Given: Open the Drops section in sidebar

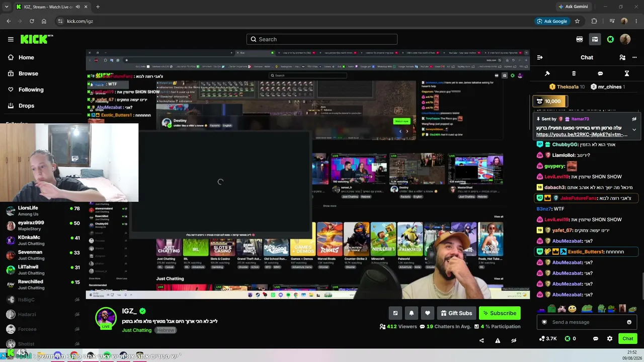Looking at the screenshot, I should [x=21, y=106].
